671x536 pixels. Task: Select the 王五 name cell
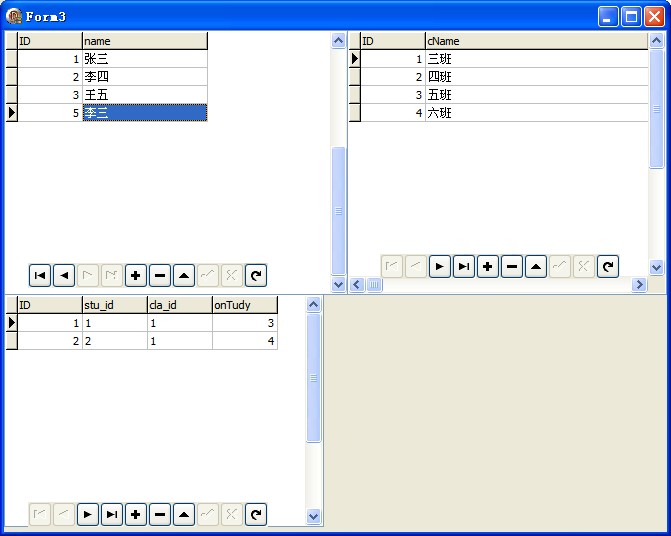pyautogui.click(x=145, y=95)
